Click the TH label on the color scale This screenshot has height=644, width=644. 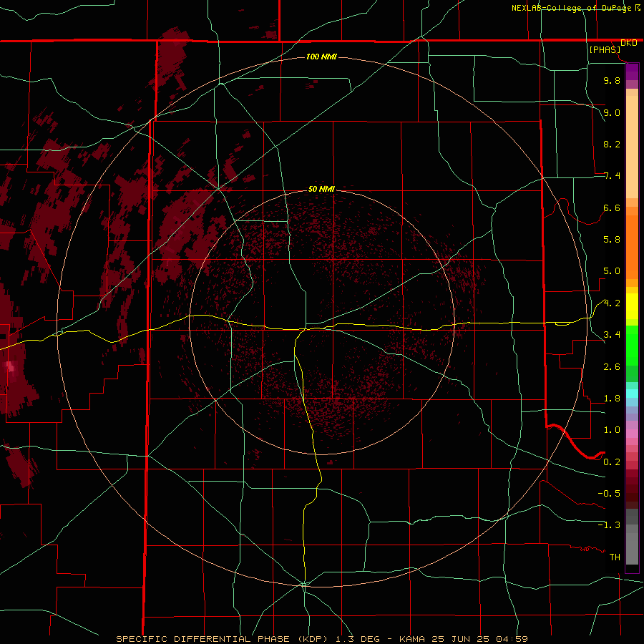tap(615, 557)
